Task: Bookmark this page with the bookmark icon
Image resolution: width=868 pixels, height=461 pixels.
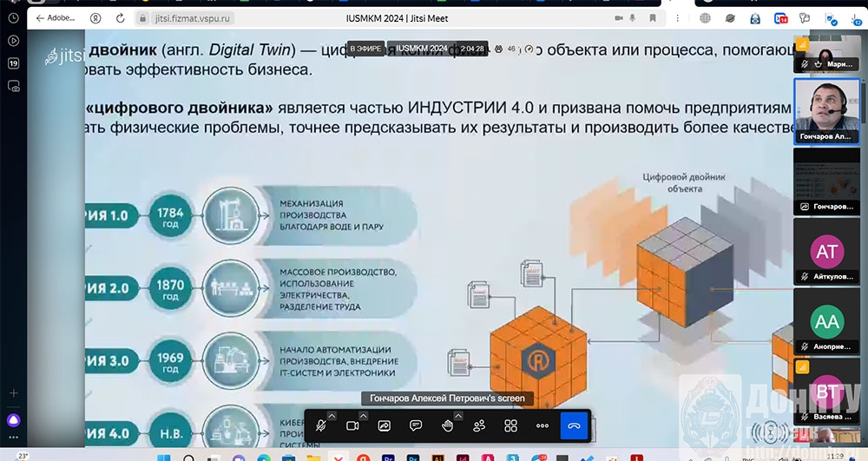Action: click(x=653, y=18)
